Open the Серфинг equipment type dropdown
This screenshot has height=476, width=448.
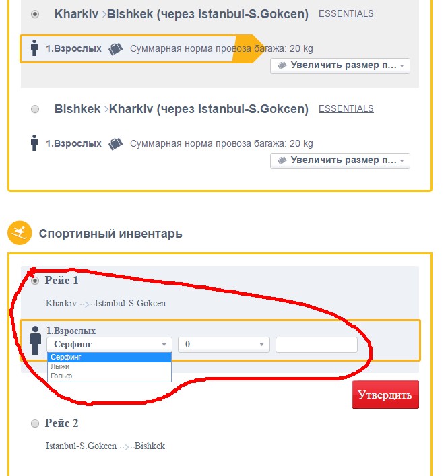tap(109, 345)
